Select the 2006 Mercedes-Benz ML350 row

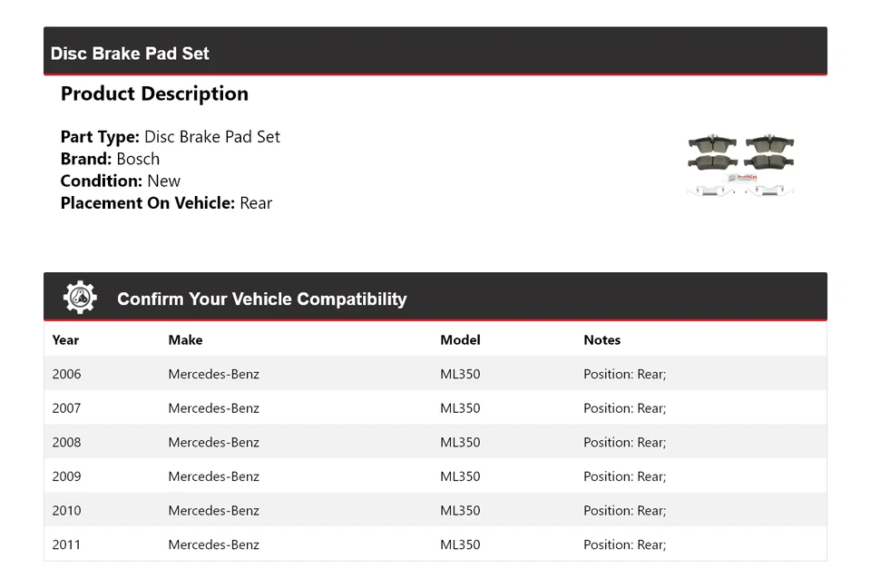click(x=435, y=374)
